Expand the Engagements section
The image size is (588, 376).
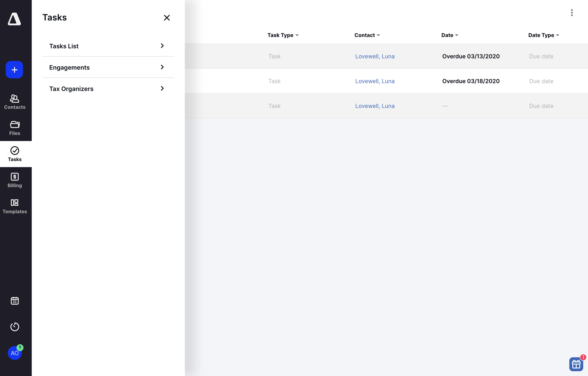coord(108,67)
